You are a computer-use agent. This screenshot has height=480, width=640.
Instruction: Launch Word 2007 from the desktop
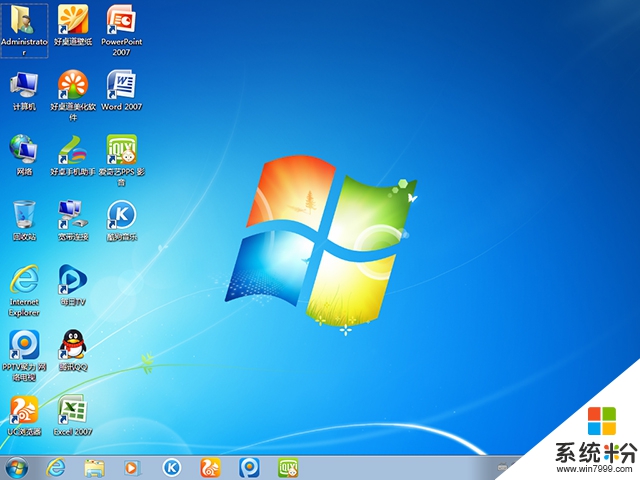click(120, 85)
